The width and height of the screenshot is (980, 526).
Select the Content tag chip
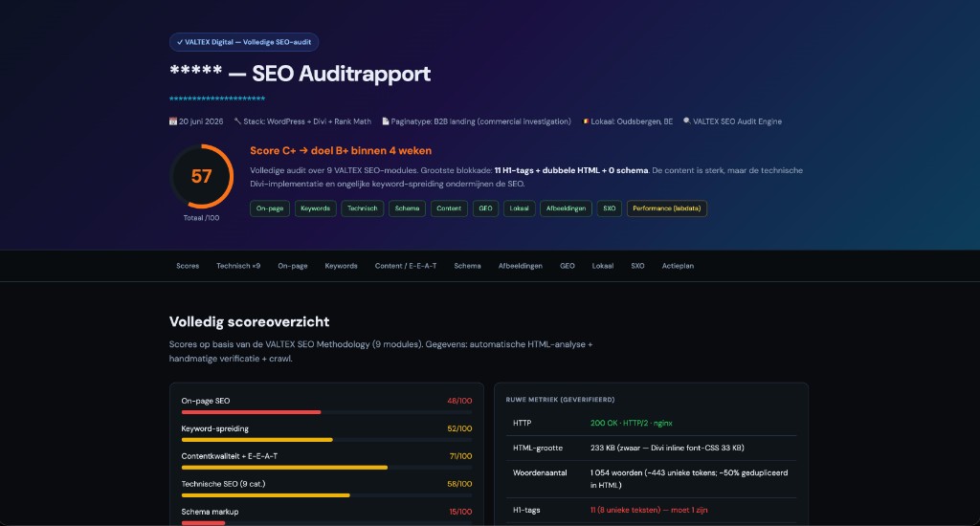(x=449, y=208)
